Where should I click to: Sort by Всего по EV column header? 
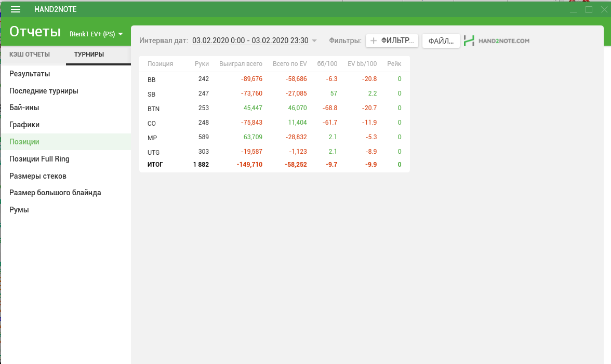click(x=289, y=63)
